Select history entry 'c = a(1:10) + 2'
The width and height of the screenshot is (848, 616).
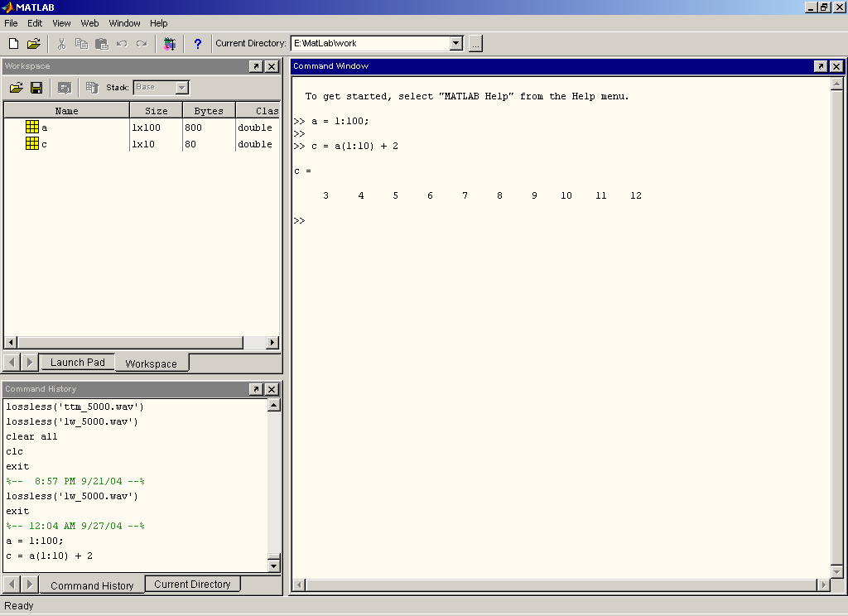(49, 556)
